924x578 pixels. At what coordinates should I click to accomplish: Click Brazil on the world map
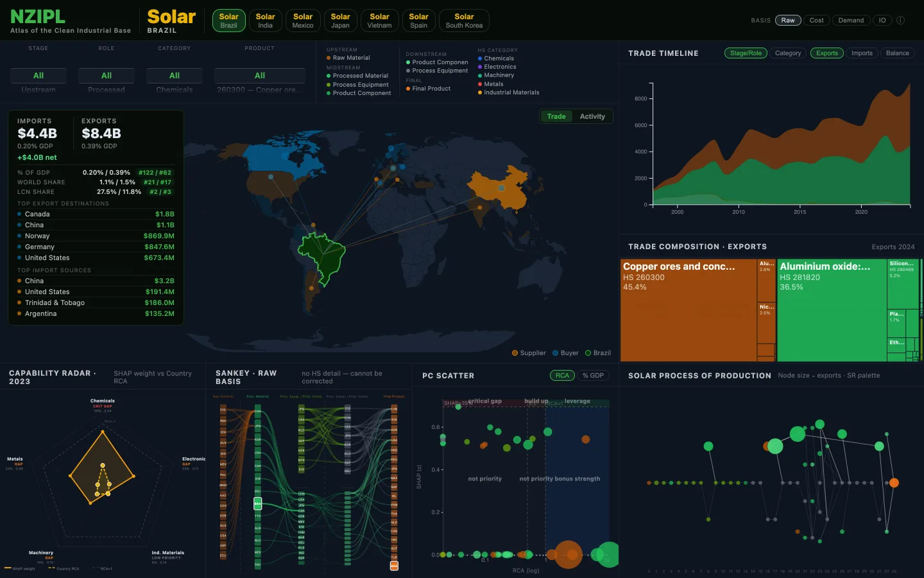coord(324,257)
